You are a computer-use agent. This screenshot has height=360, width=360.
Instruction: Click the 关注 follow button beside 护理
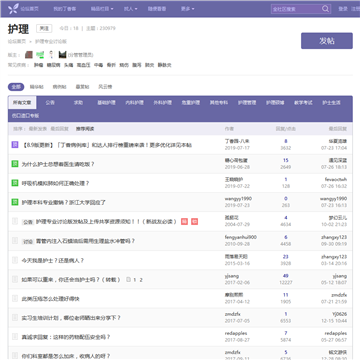point(44,29)
